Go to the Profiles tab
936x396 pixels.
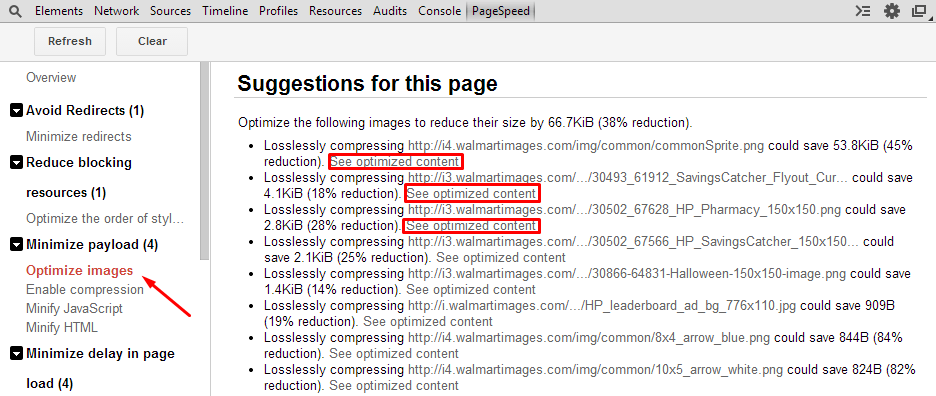click(278, 11)
